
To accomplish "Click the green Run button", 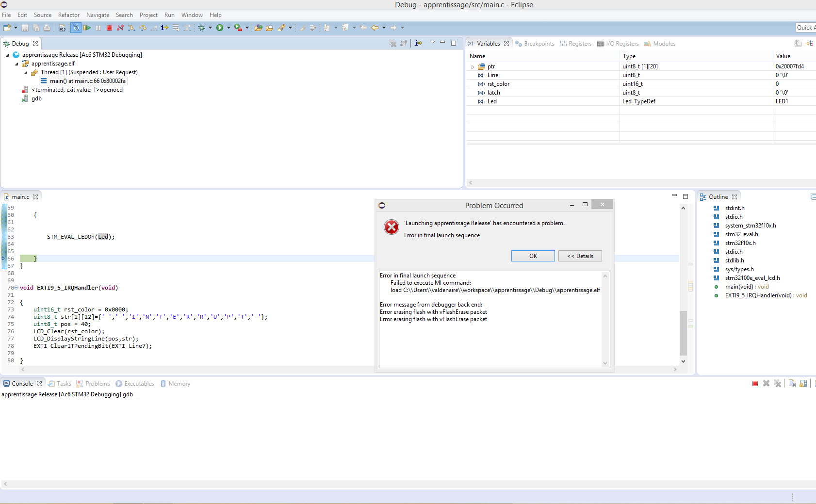I will click(x=220, y=28).
